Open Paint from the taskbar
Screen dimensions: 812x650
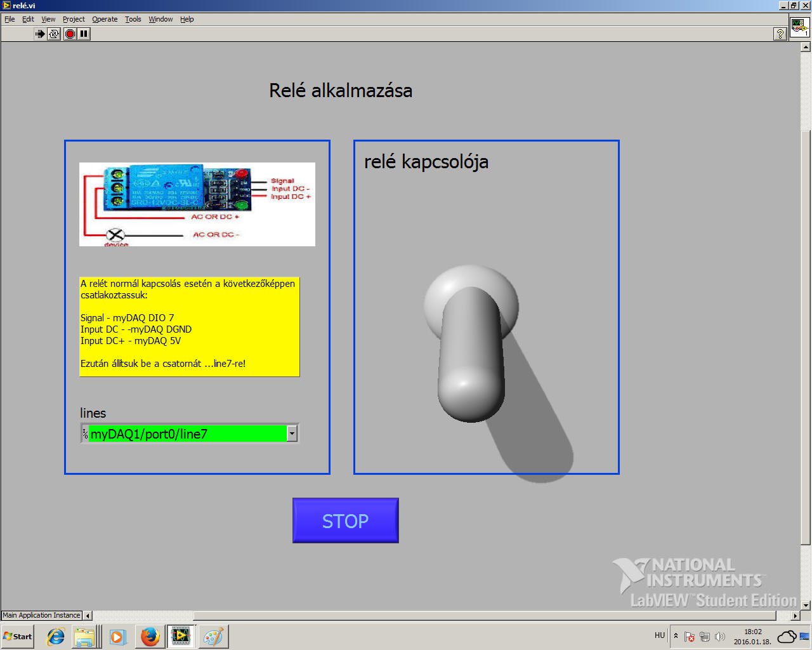pyautogui.click(x=213, y=636)
